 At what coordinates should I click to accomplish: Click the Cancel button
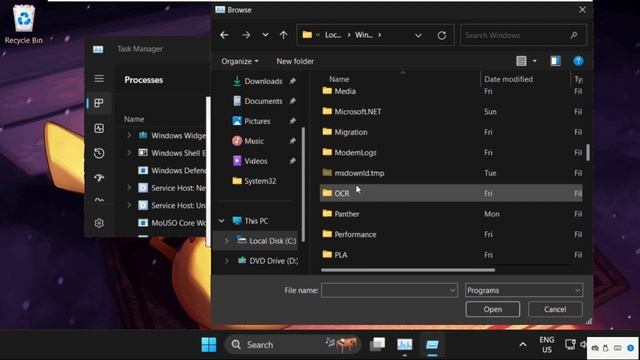click(555, 309)
